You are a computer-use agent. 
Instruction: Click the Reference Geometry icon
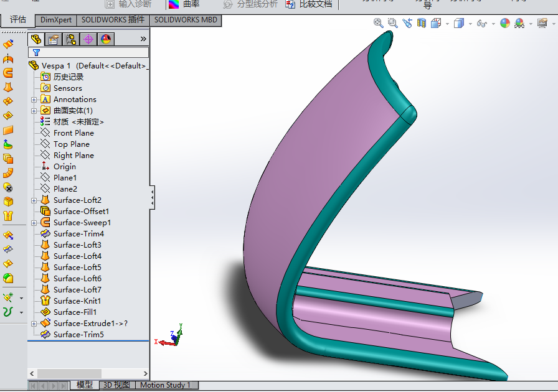(8, 297)
